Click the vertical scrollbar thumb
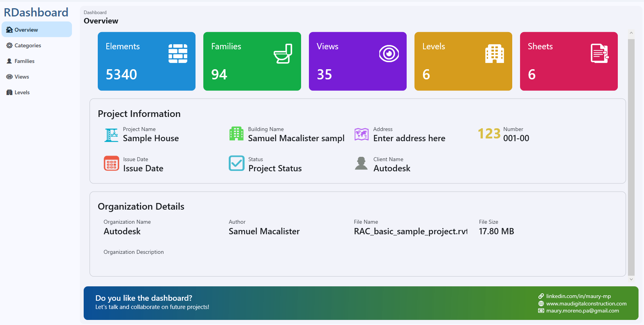The height and width of the screenshot is (325, 644). click(x=631, y=157)
